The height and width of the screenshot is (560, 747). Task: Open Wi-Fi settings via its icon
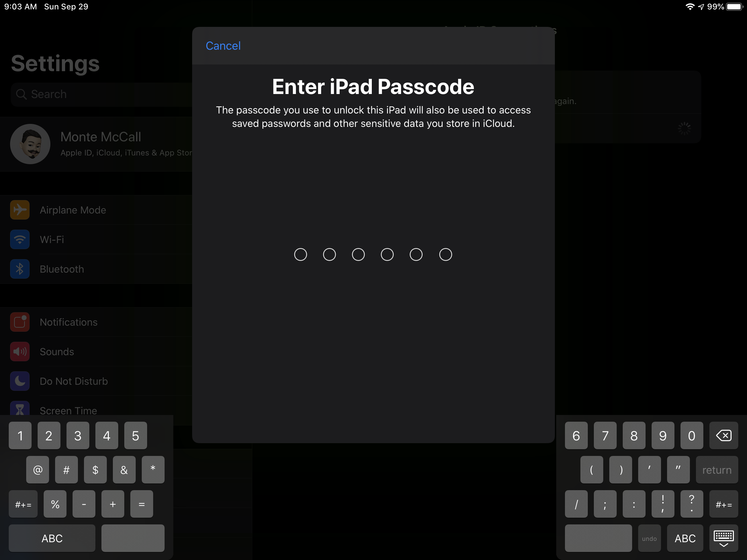click(x=19, y=239)
